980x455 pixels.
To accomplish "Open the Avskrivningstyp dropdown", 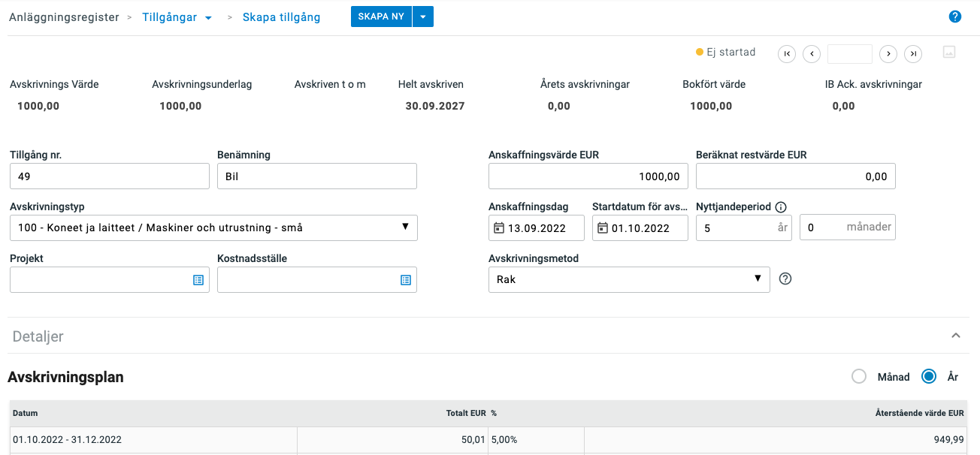I will (x=213, y=228).
